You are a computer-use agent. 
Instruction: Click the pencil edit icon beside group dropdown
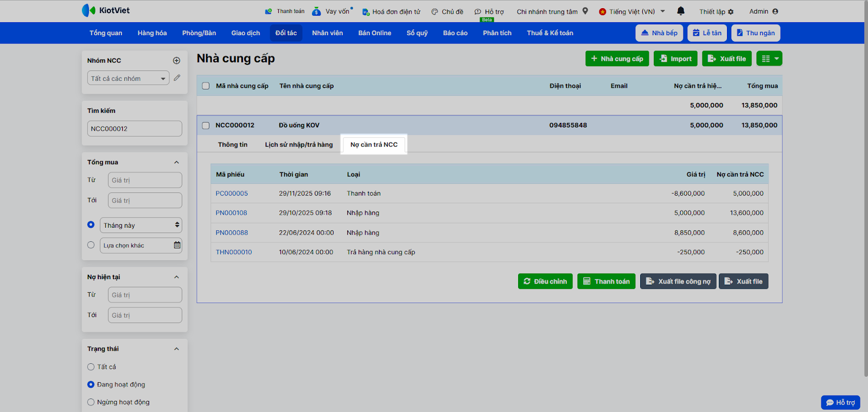[177, 78]
